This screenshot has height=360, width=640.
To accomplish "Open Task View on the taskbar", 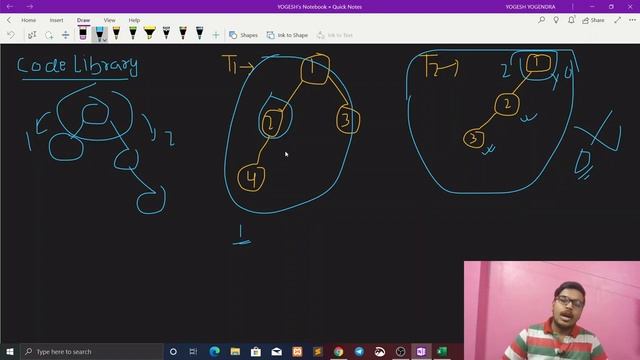I will pos(193,351).
